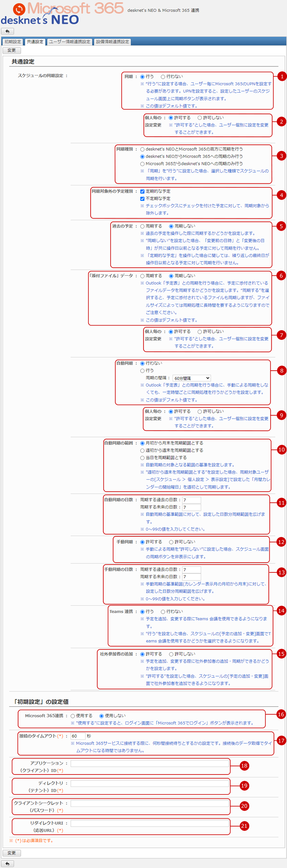This screenshot has height=868, width=287.
Task: Select 行う under 自動同期
Action: [x=143, y=371]
